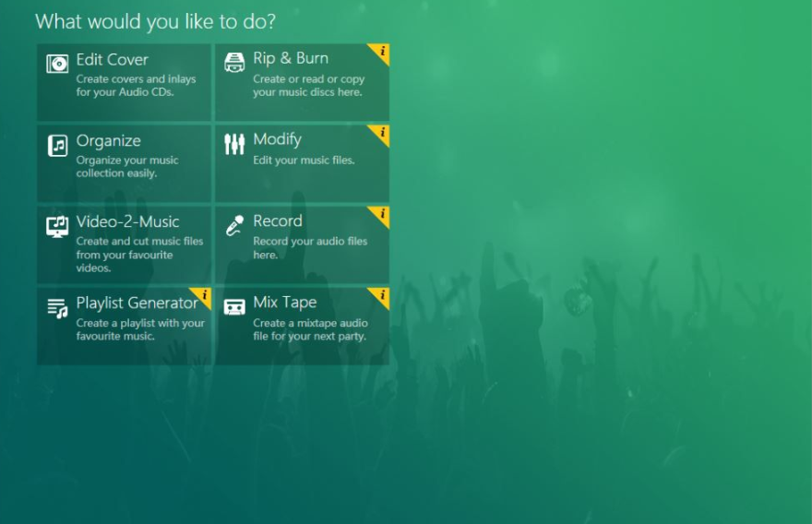Click 'Record your audio files here' text

tap(310, 247)
